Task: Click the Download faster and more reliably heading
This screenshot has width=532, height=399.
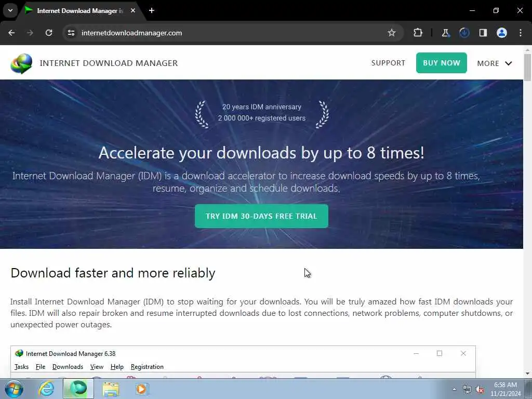Action: pyautogui.click(x=113, y=273)
